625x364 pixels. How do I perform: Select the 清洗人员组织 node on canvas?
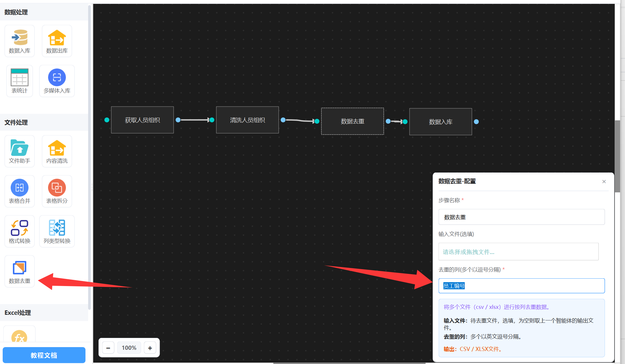coord(247,120)
